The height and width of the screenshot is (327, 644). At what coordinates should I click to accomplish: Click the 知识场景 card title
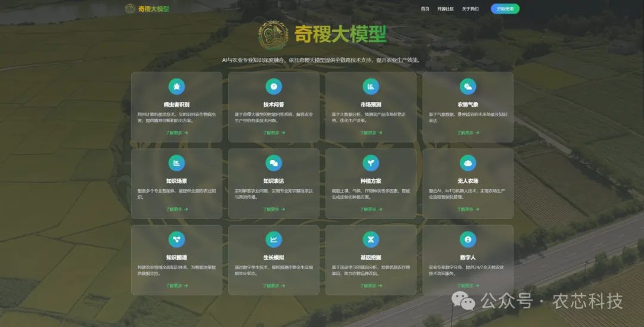pyautogui.click(x=177, y=181)
